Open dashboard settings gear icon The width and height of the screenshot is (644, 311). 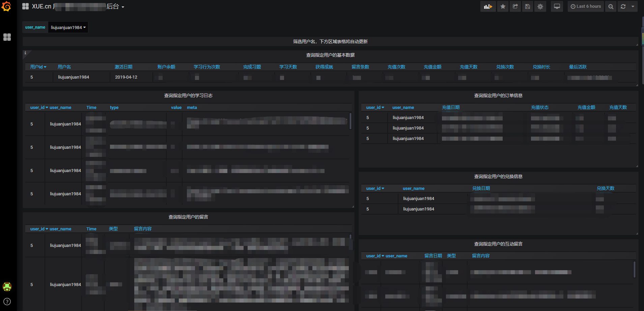point(540,6)
